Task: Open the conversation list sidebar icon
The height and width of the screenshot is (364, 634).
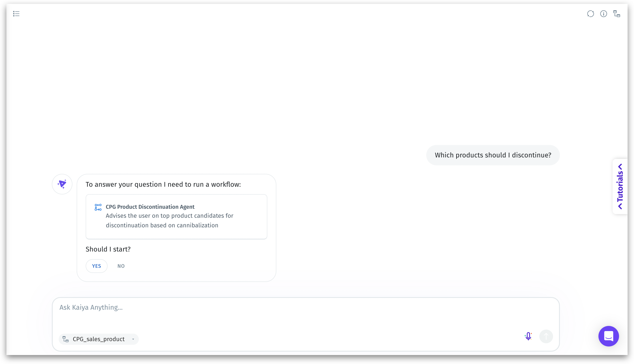Action: click(x=16, y=14)
